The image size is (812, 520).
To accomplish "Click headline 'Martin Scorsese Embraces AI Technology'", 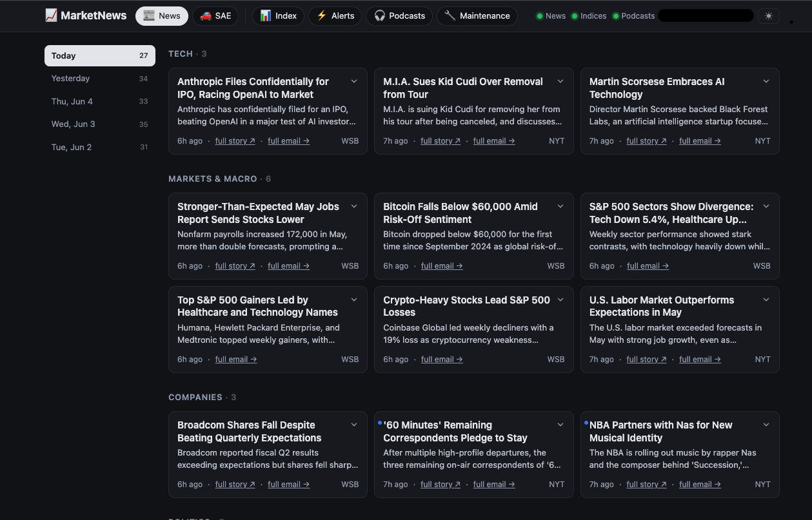I will click(x=657, y=88).
